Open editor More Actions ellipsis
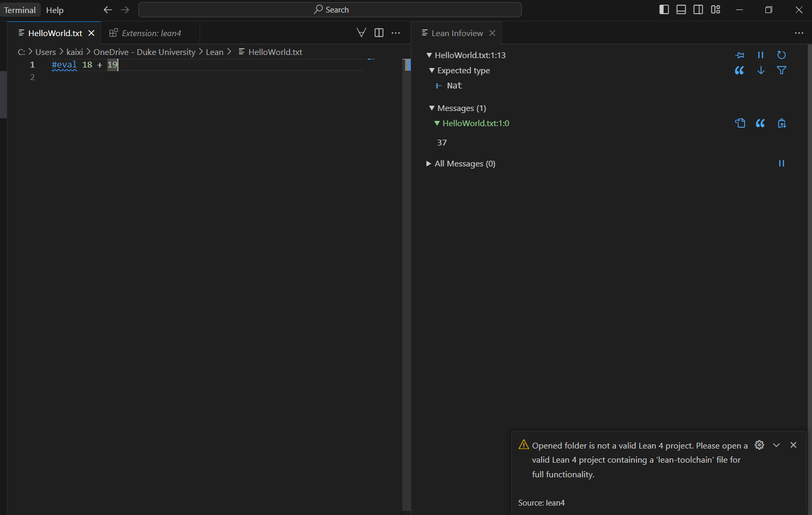The image size is (812, 515). point(396,33)
